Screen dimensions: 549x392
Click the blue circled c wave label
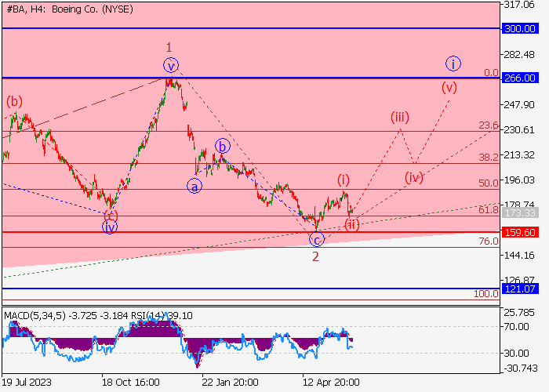tap(316, 239)
